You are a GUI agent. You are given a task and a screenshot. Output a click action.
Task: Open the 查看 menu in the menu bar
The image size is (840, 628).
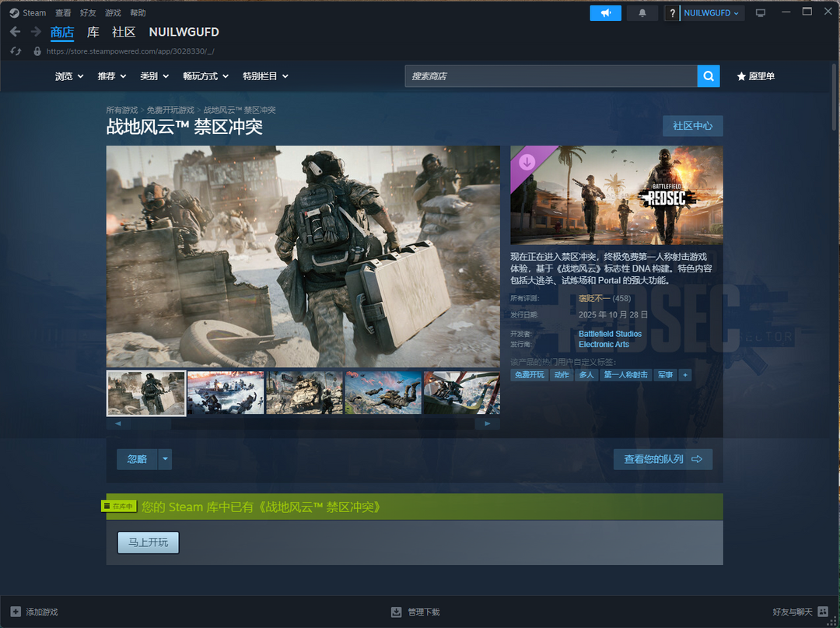[x=62, y=12]
